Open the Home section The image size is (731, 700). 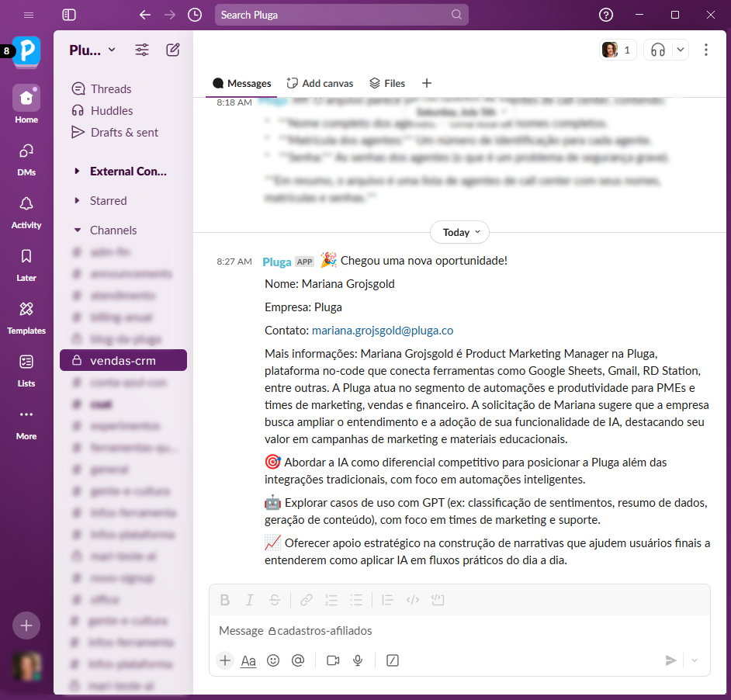click(26, 105)
